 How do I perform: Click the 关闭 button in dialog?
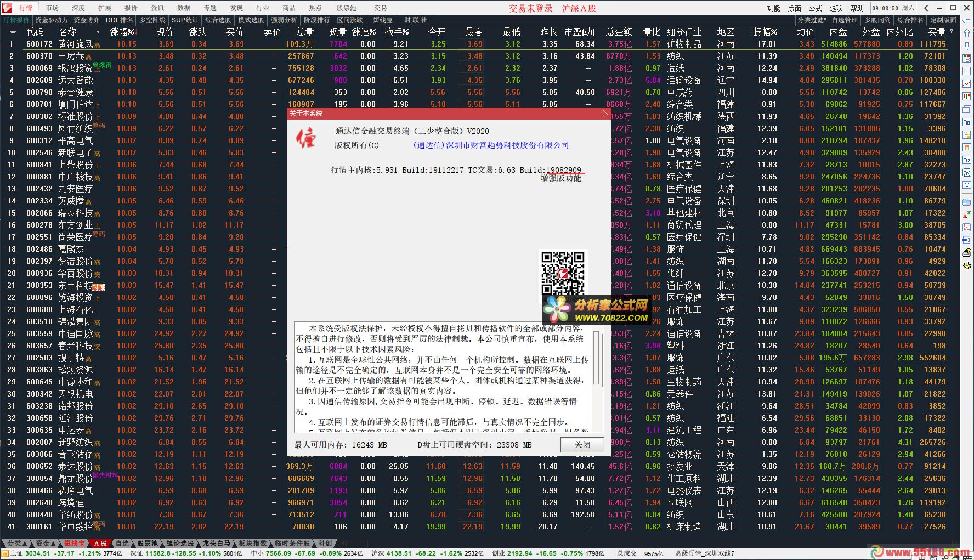tap(582, 445)
